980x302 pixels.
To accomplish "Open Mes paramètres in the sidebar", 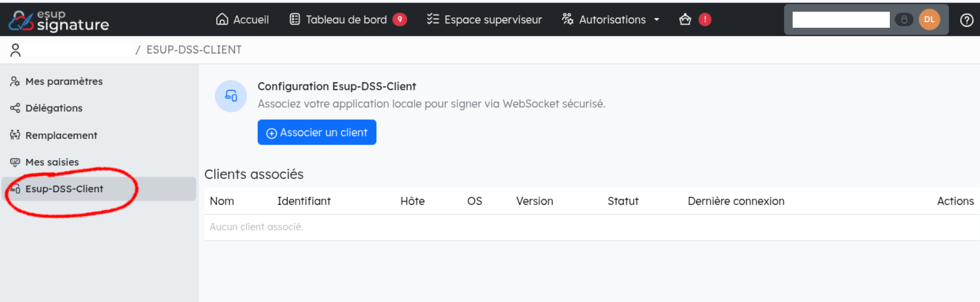I will click(57, 82).
